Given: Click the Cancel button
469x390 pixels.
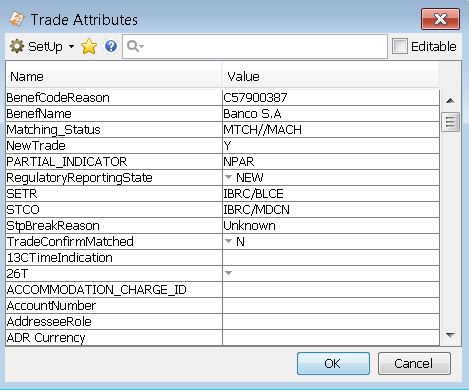Looking at the screenshot, I should tap(414, 363).
